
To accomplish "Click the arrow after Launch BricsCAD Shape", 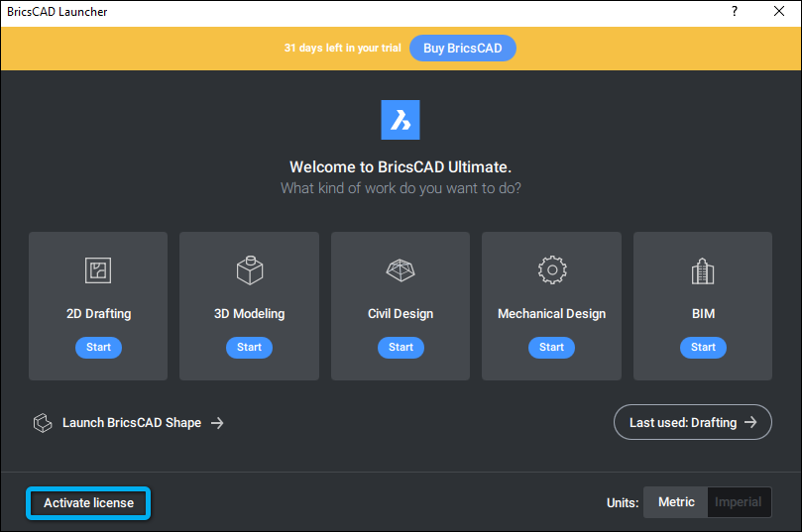I will click(217, 423).
